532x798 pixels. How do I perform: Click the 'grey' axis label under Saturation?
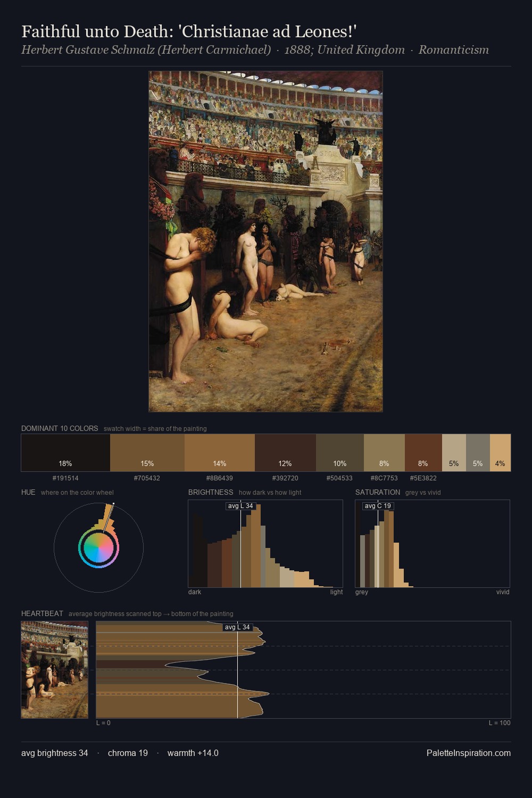click(x=362, y=592)
